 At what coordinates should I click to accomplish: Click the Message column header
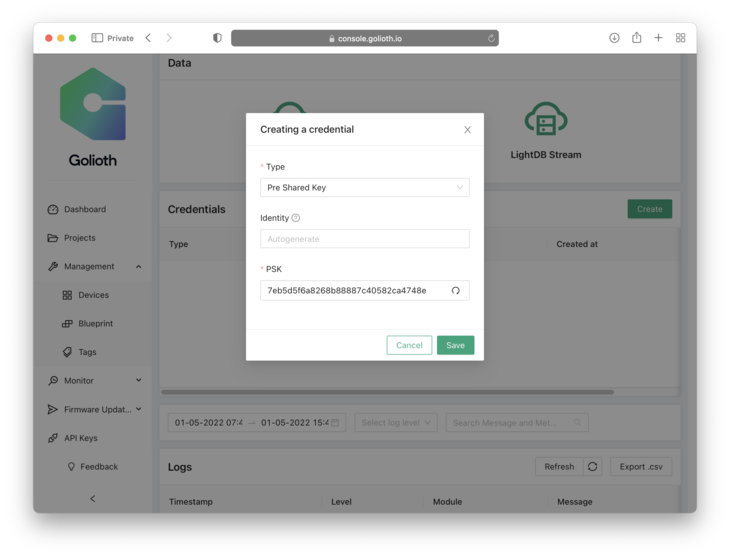tap(575, 502)
